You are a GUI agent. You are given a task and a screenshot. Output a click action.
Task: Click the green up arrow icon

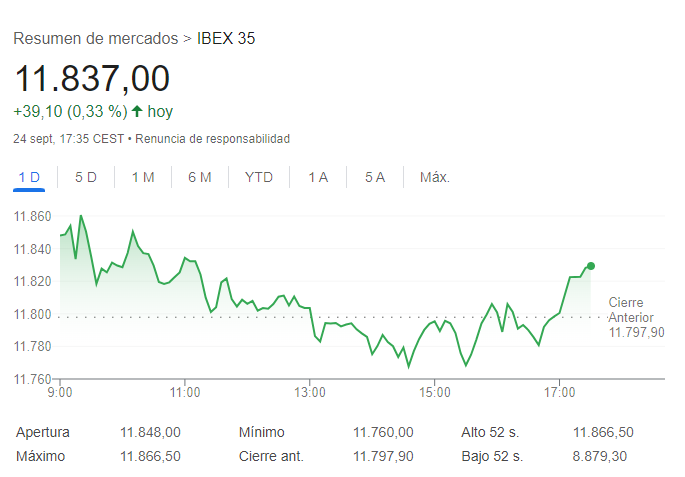pyautogui.click(x=137, y=111)
